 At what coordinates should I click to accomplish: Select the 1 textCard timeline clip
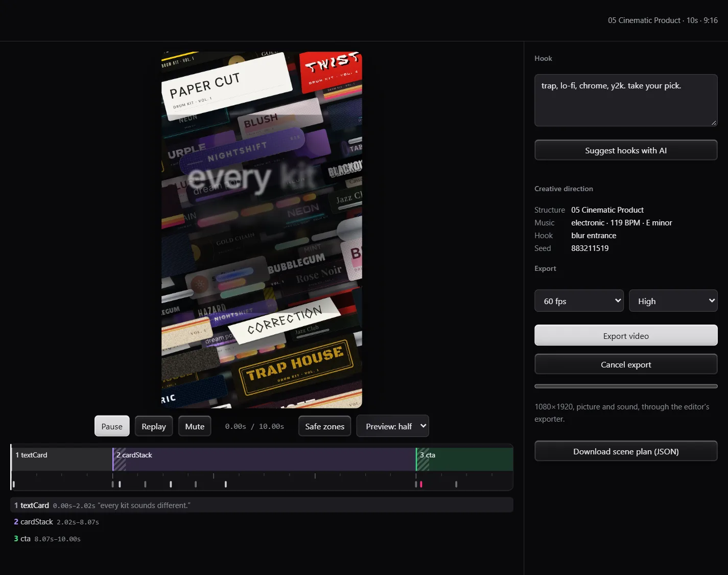tap(62, 459)
